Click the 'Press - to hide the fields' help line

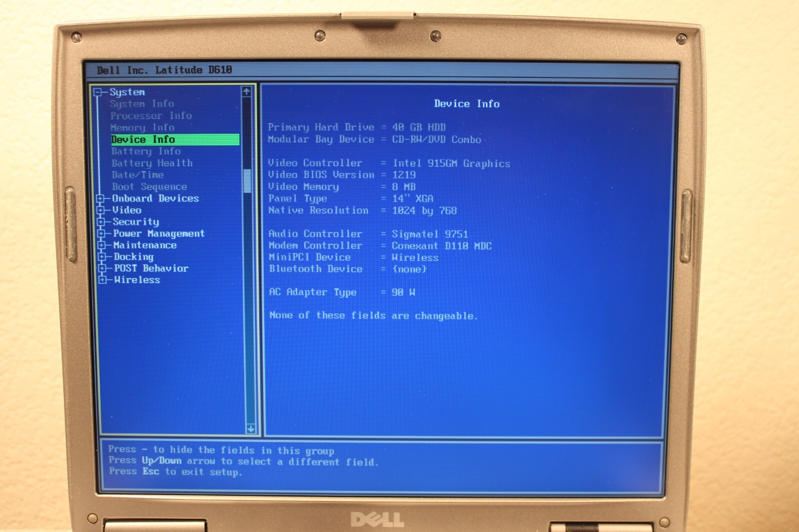coord(221,451)
